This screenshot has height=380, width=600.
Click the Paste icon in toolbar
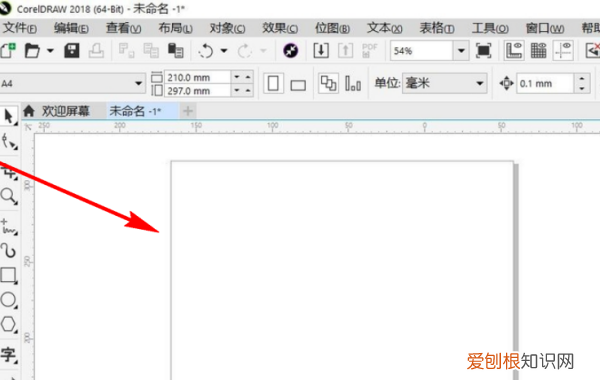tap(176, 51)
